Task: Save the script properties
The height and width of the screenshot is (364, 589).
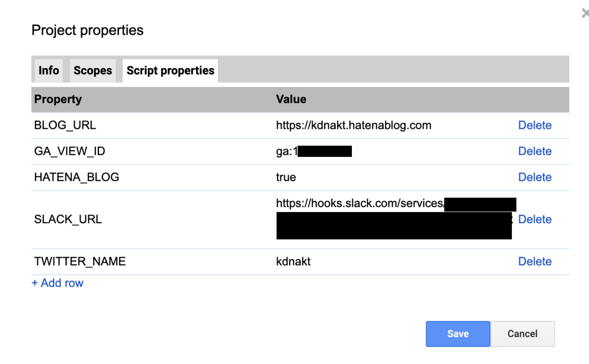Action: point(458,334)
